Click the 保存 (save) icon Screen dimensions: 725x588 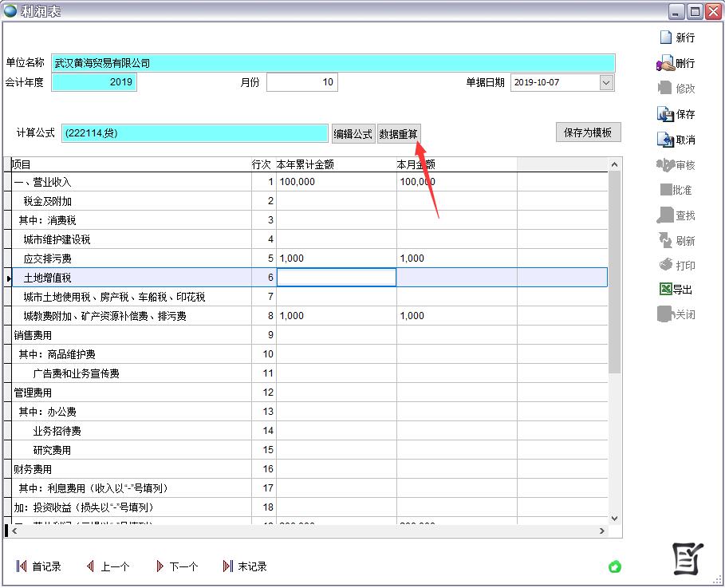click(665, 114)
